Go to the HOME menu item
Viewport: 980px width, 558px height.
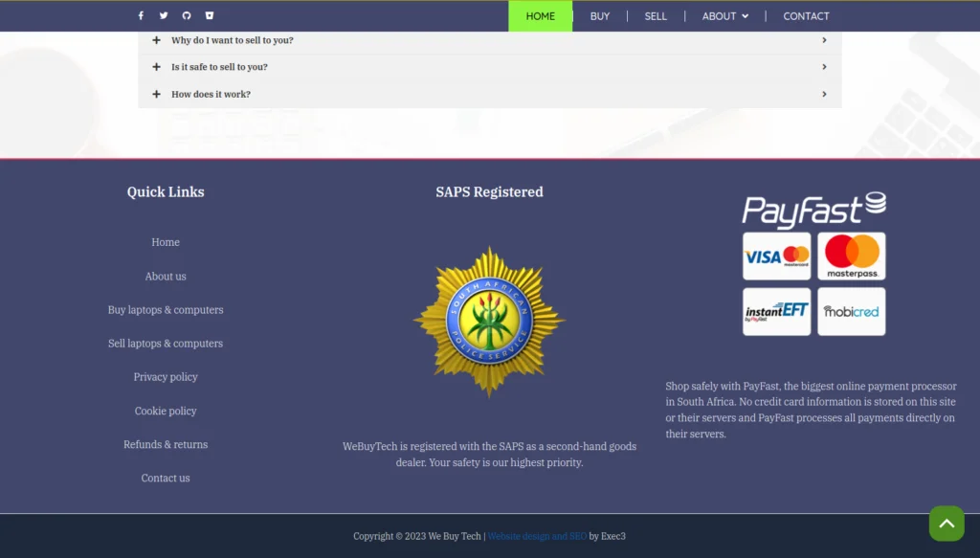(x=540, y=16)
